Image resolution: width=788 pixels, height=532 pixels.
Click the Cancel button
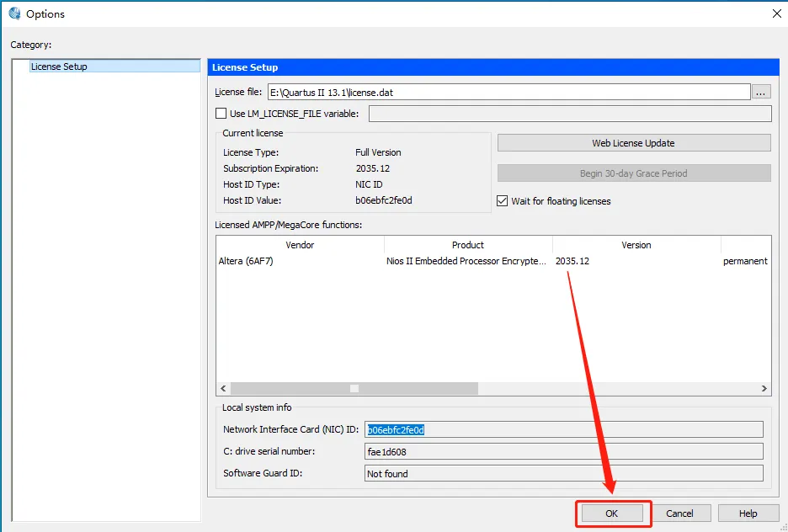[x=680, y=513]
